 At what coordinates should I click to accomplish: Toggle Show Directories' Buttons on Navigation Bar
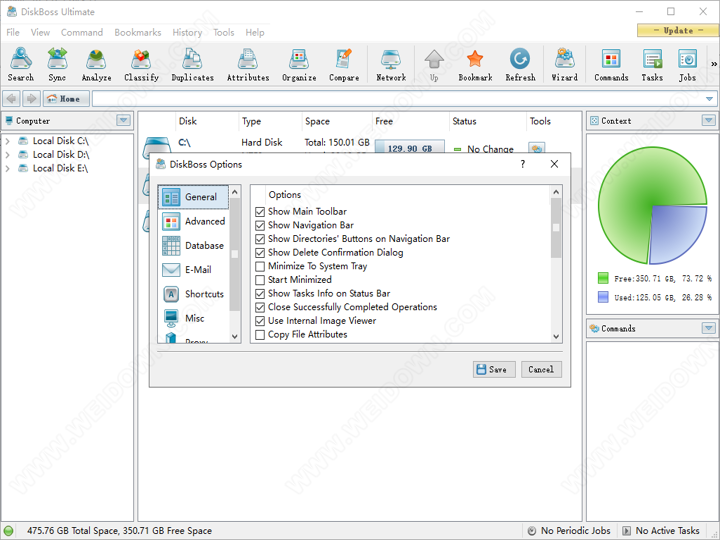260,239
